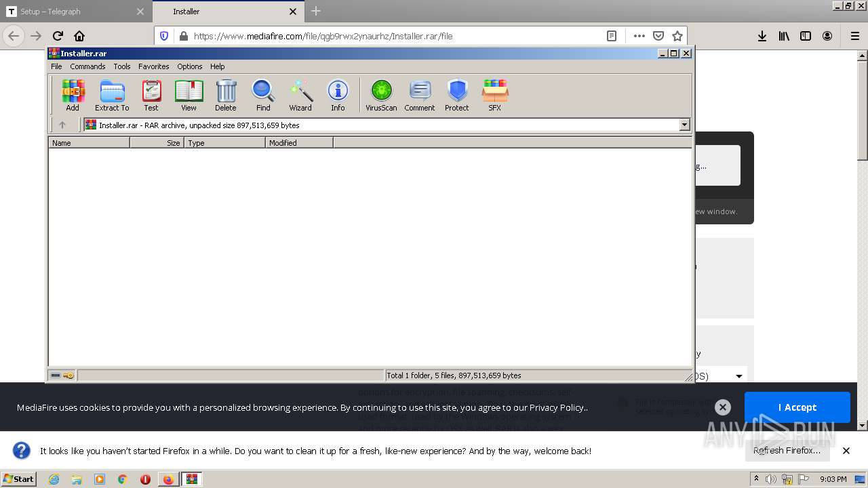Open the Find magnifier tool
Image resolution: width=868 pixels, height=488 pixels.
tap(263, 95)
